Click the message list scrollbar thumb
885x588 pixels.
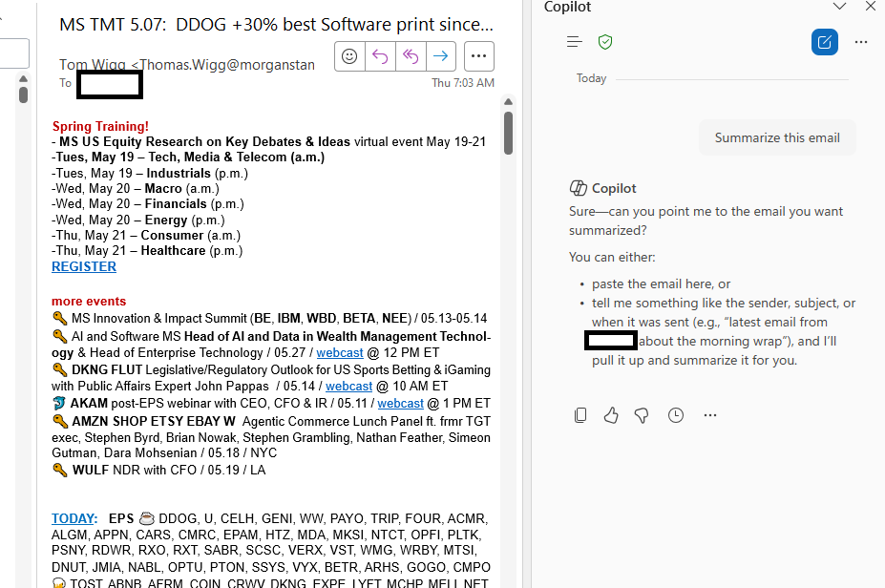pos(23,94)
